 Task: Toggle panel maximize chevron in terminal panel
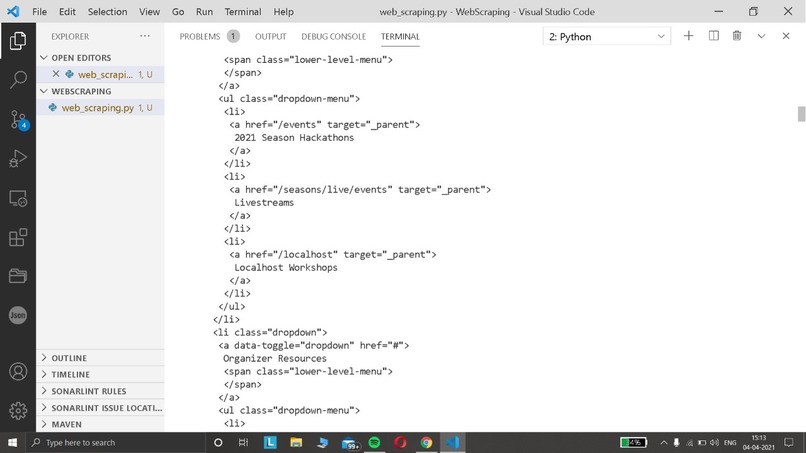[x=761, y=36]
